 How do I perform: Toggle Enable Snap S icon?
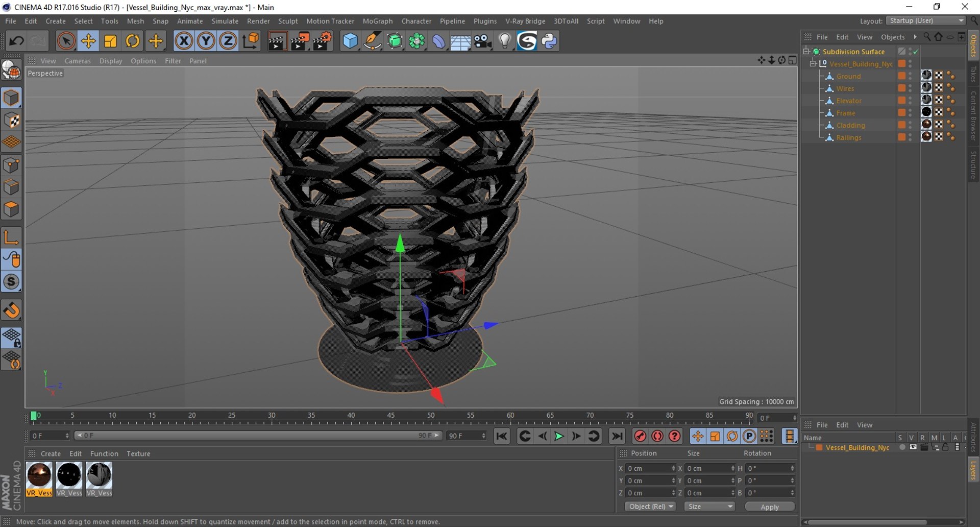click(x=11, y=282)
